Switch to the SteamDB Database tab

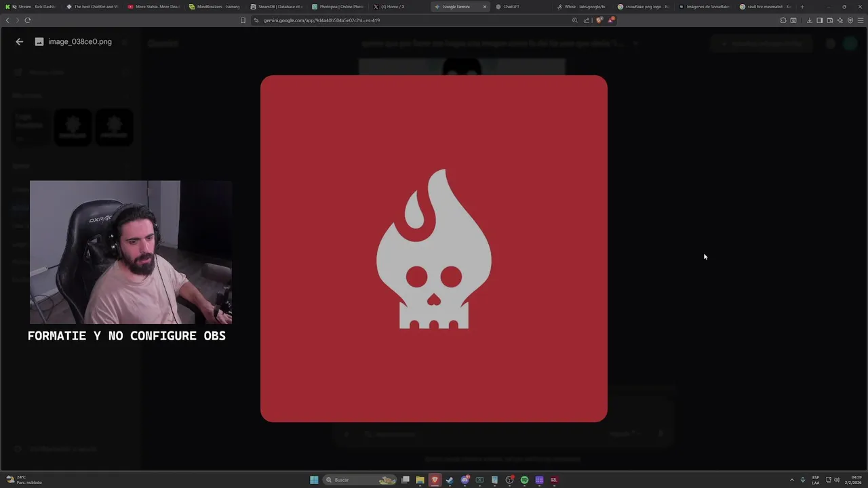pos(277,7)
